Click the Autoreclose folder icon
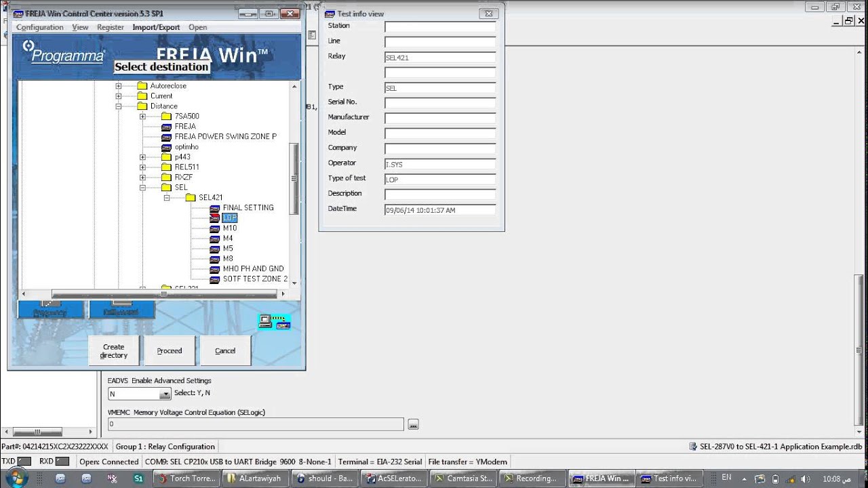This screenshot has height=488, width=868. pos(142,86)
